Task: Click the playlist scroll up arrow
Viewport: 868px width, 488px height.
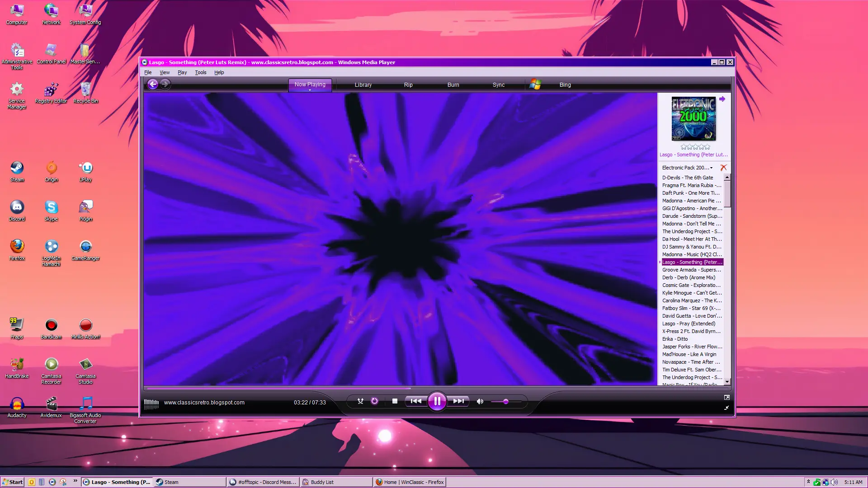Action: pyautogui.click(x=727, y=178)
